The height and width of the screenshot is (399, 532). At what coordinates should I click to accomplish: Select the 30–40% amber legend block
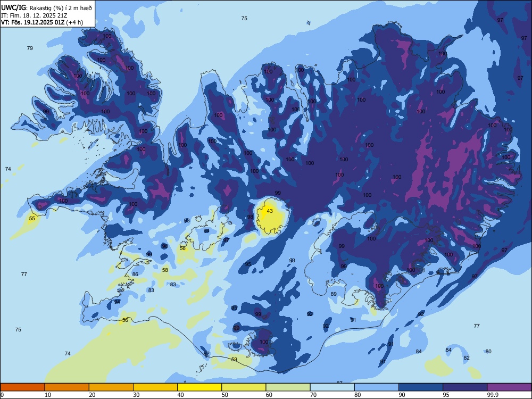pos(155,387)
